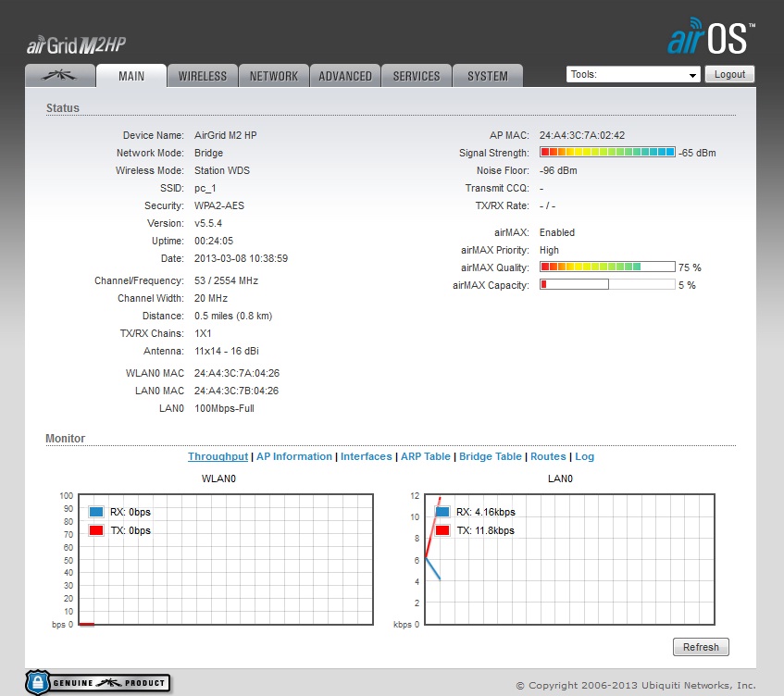Open the Ubiquiti logo tab
The image size is (784, 696).
click(60, 76)
